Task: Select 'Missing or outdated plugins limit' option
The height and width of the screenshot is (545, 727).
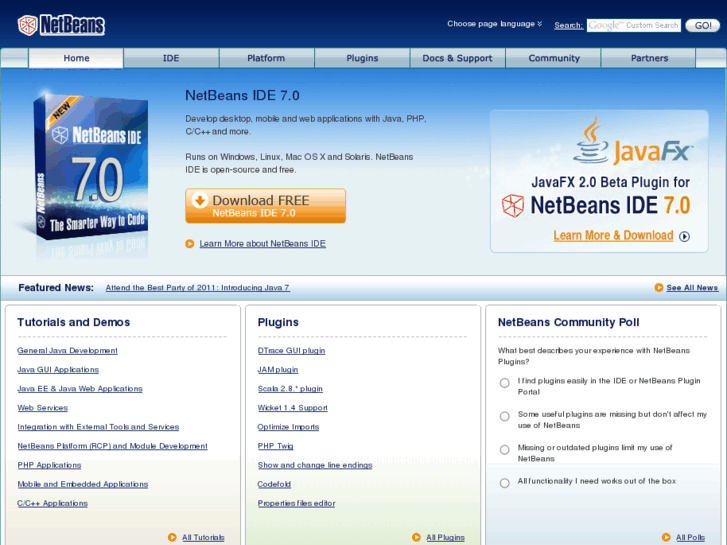Action: (504, 449)
